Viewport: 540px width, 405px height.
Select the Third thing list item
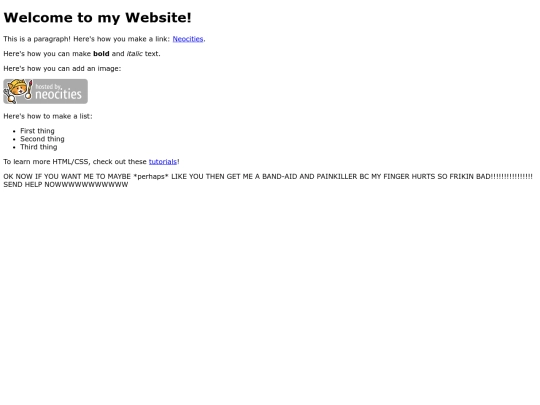point(39,147)
